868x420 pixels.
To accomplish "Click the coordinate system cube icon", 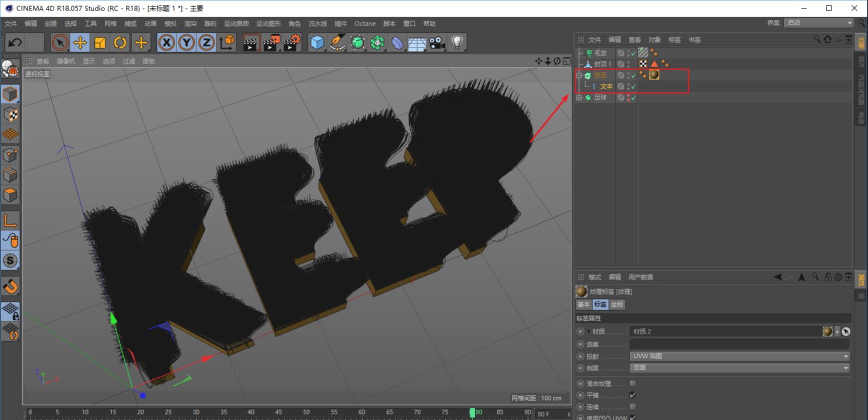I will [227, 43].
